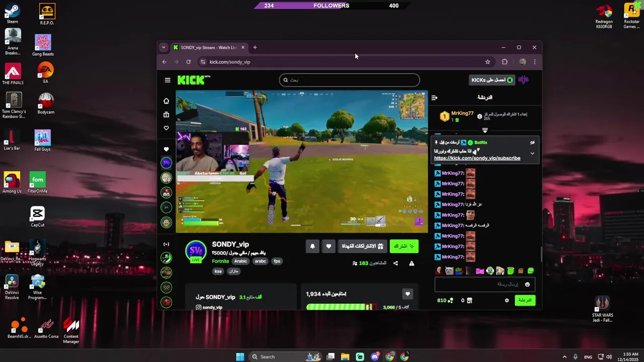Open Kick hamburger sidebar menu
Viewport: 644px width, 362px height.
pyautogui.click(x=168, y=80)
